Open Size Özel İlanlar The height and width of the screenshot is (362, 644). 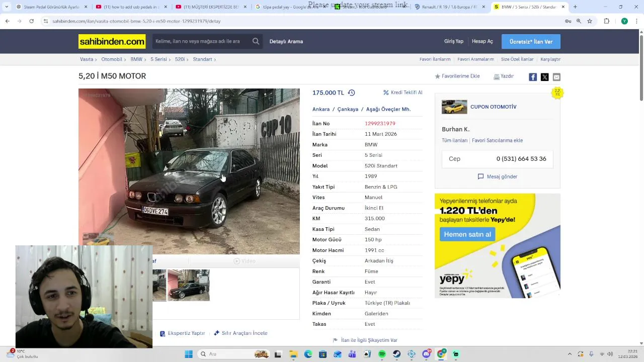(x=517, y=59)
